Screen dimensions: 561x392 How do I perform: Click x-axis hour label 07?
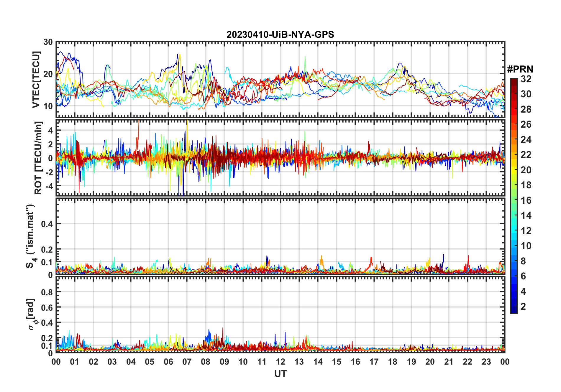click(187, 362)
